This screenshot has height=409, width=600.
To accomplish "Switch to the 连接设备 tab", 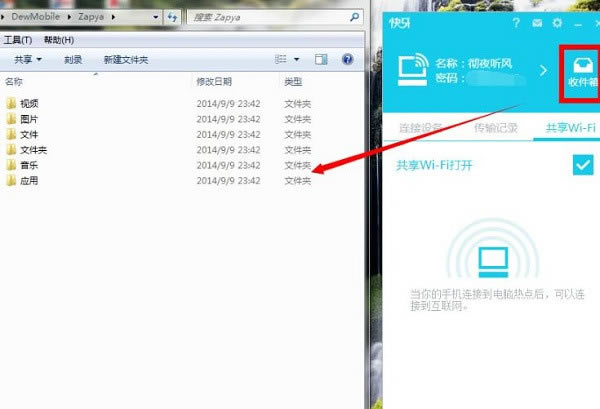I will coord(420,127).
